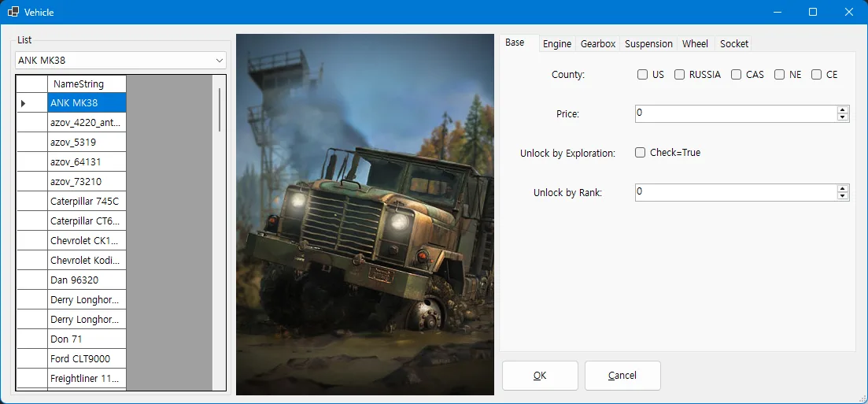
Task: Open the Suspension tab
Action: 648,44
